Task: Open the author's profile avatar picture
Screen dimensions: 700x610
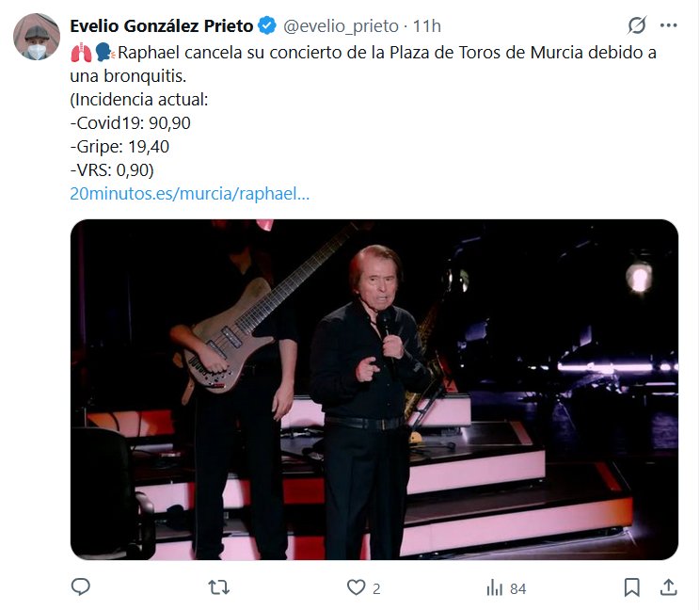Action: (x=36, y=38)
